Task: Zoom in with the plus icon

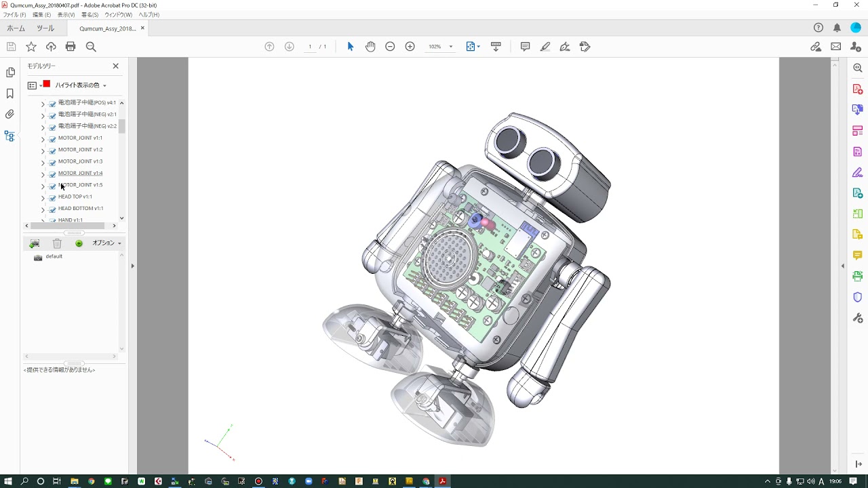Action: (x=410, y=47)
